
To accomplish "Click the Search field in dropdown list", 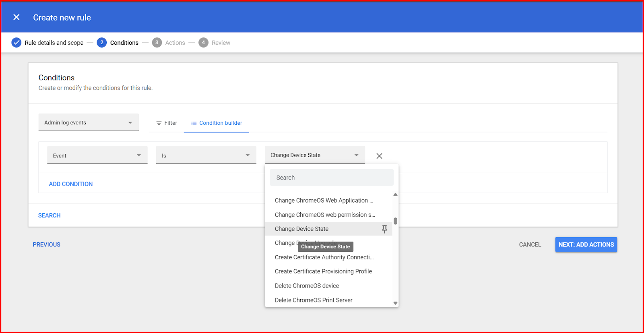I will coord(331,178).
